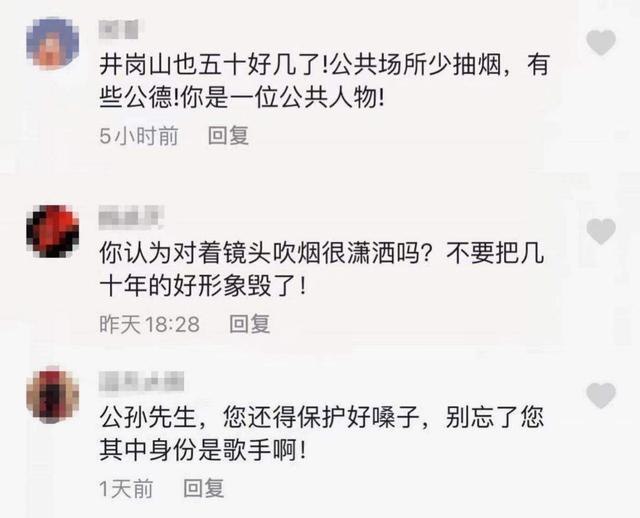Like the 公孙先生 comment using its heart
Screen dimensions: 640x518
click(x=601, y=396)
